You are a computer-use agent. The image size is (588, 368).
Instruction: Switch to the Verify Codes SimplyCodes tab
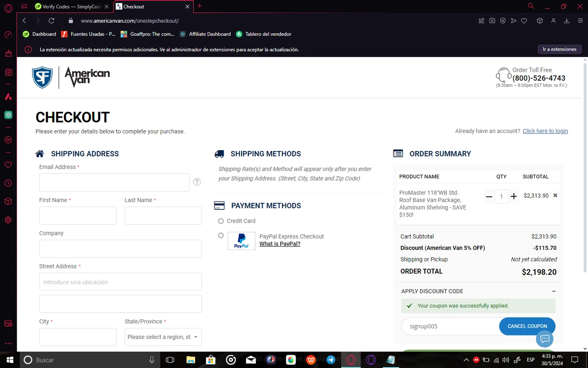pyautogui.click(x=71, y=7)
